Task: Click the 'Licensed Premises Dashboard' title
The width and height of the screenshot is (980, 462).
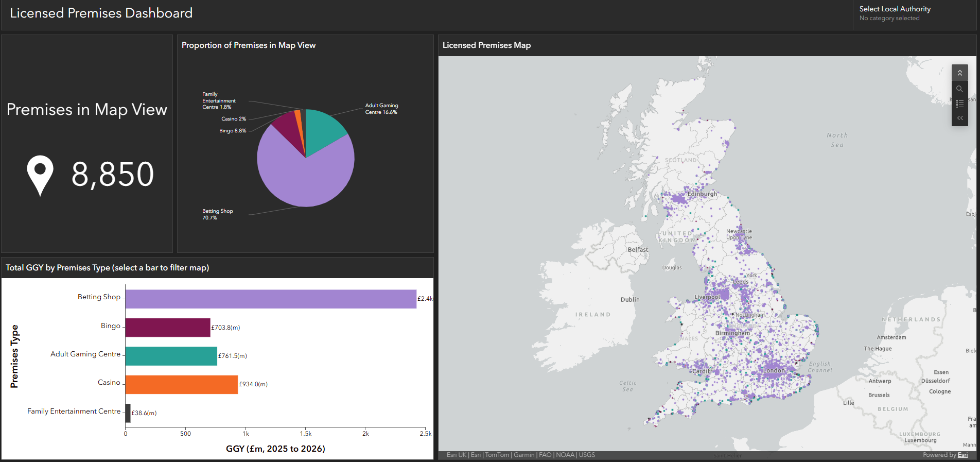Action: 101,13
